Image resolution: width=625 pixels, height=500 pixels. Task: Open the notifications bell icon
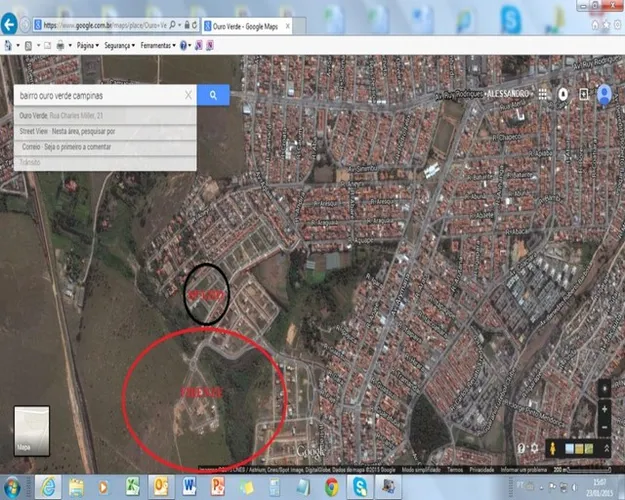click(563, 94)
